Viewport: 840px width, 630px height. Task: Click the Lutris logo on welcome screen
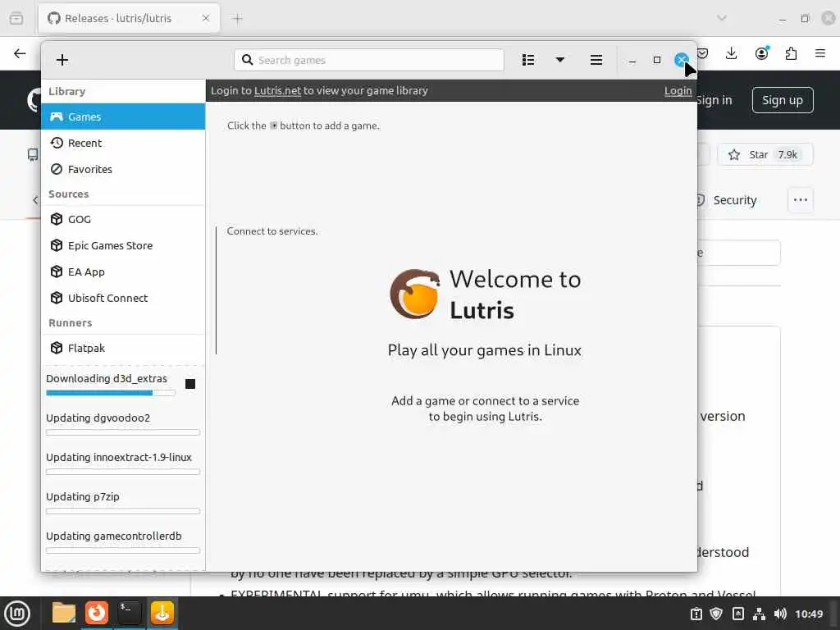414,294
